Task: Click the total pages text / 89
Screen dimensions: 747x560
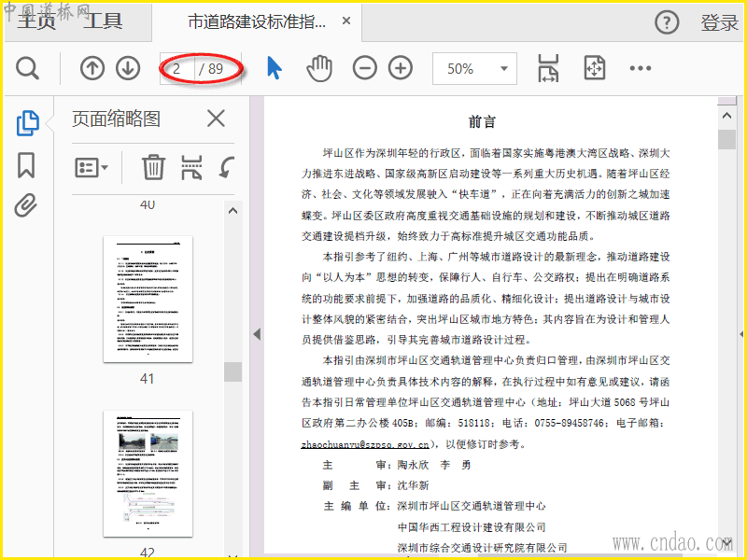Action: click(211, 68)
